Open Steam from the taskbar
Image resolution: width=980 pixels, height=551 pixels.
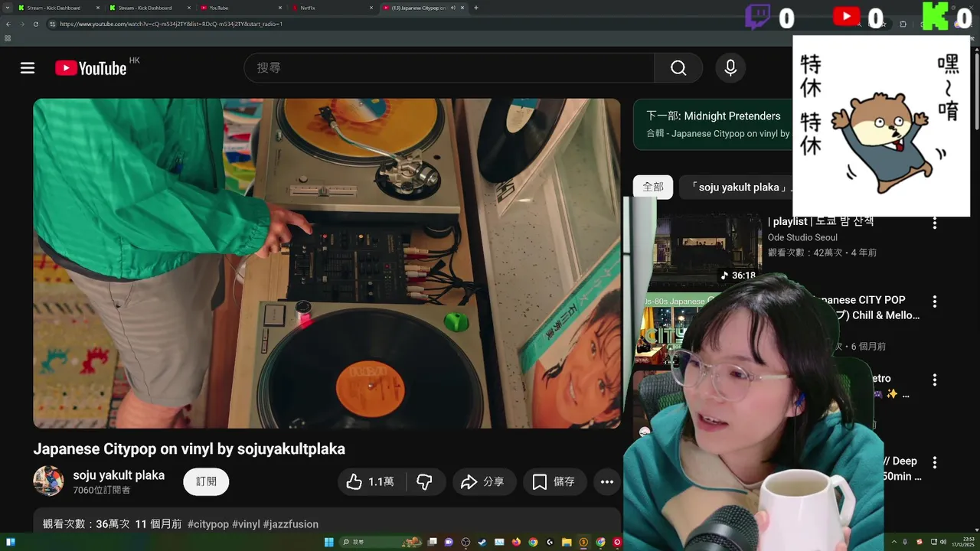click(x=482, y=542)
